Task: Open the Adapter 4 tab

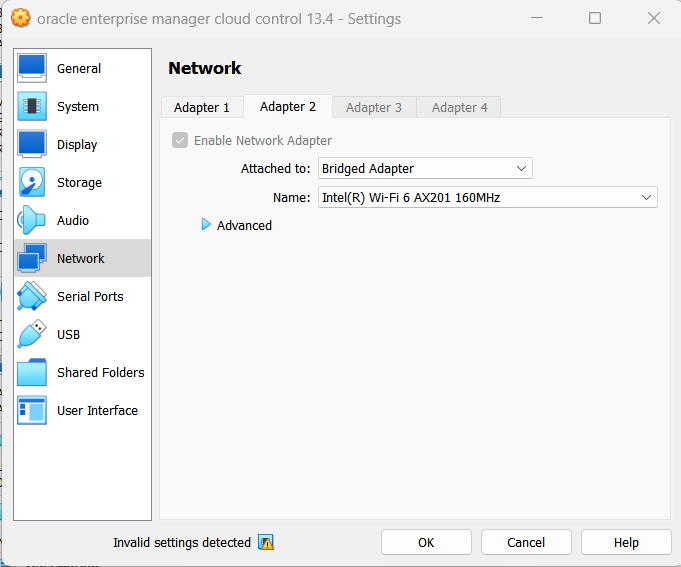Action: tap(460, 107)
